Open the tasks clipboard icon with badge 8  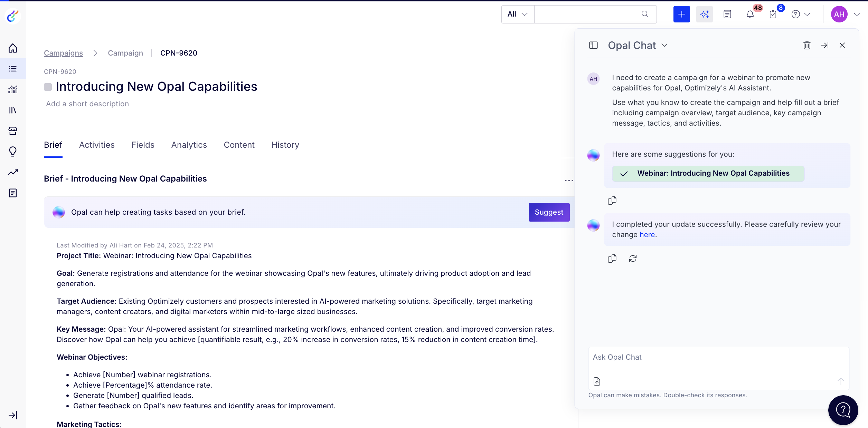tap(773, 14)
